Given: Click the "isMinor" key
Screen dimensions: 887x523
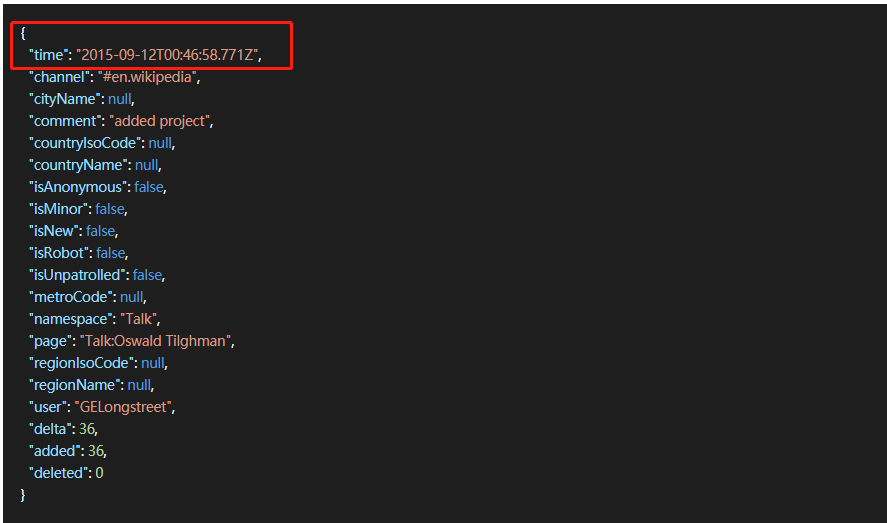Looking at the screenshot, I should tap(59, 208).
